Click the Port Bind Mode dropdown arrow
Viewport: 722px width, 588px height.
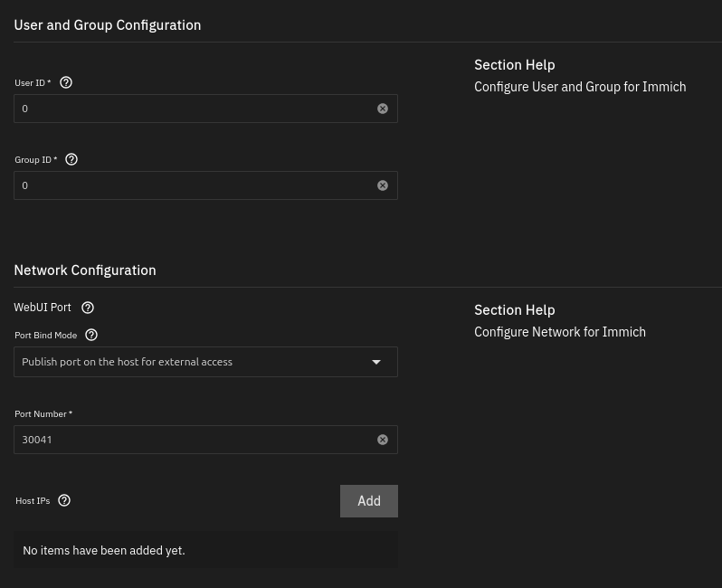[x=377, y=362]
